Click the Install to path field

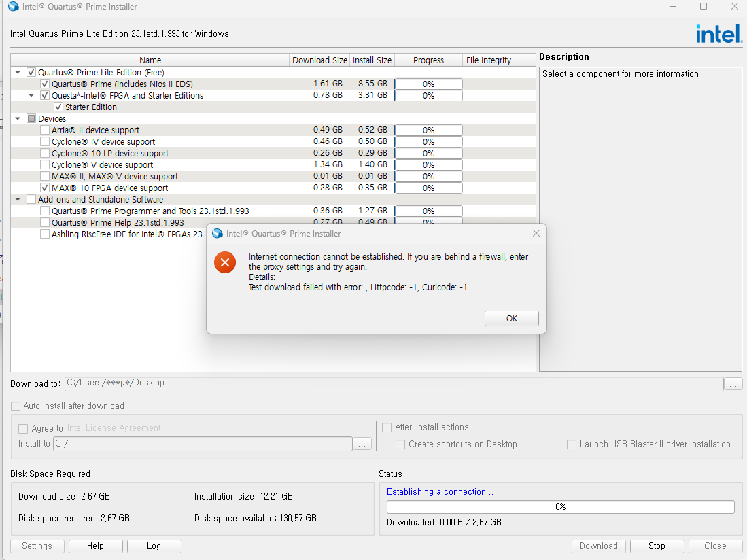click(x=203, y=444)
